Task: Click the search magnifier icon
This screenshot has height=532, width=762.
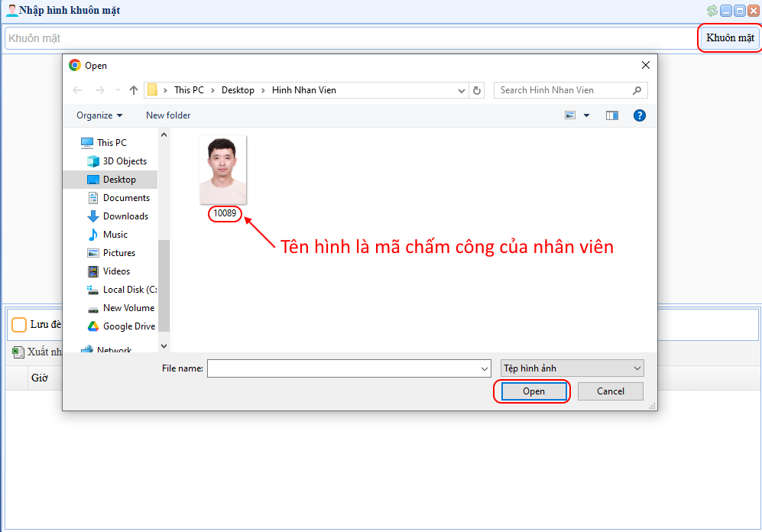Action: point(637,90)
